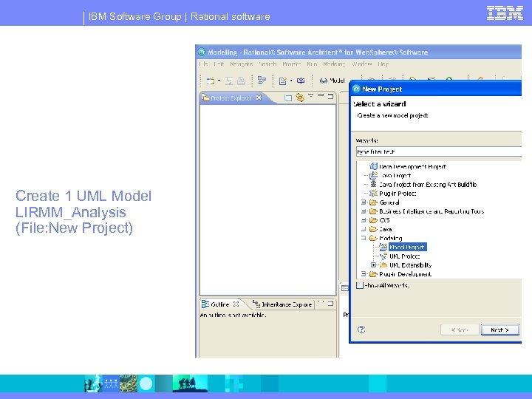Select Data Development Project wizard
The width and height of the screenshot is (532, 399).
point(412,166)
